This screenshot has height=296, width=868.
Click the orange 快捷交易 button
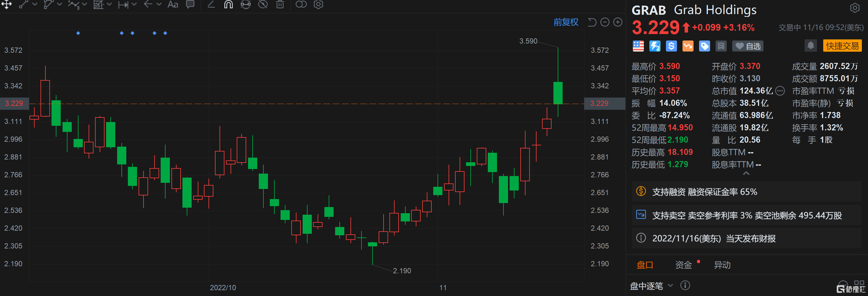pos(842,46)
